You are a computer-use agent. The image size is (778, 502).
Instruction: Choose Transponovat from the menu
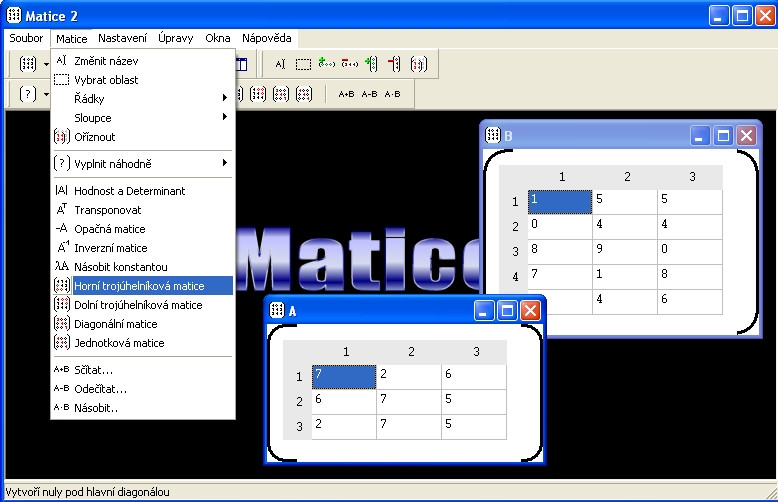click(x=142, y=210)
